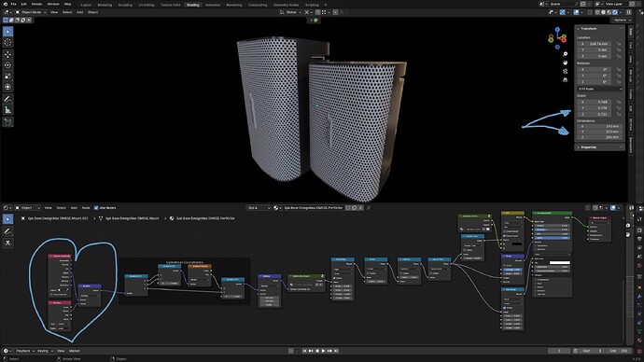Play animation in the timeline
644x362 pixels.
(x=323, y=351)
